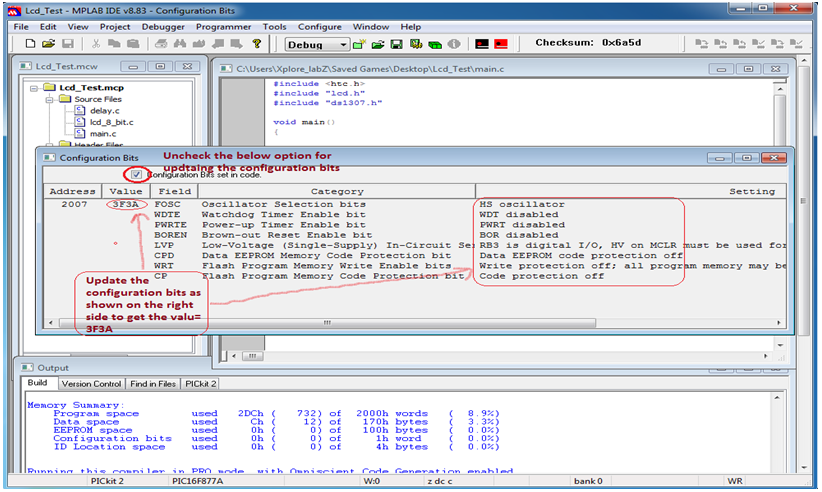Click the Address column header

tap(72, 191)
